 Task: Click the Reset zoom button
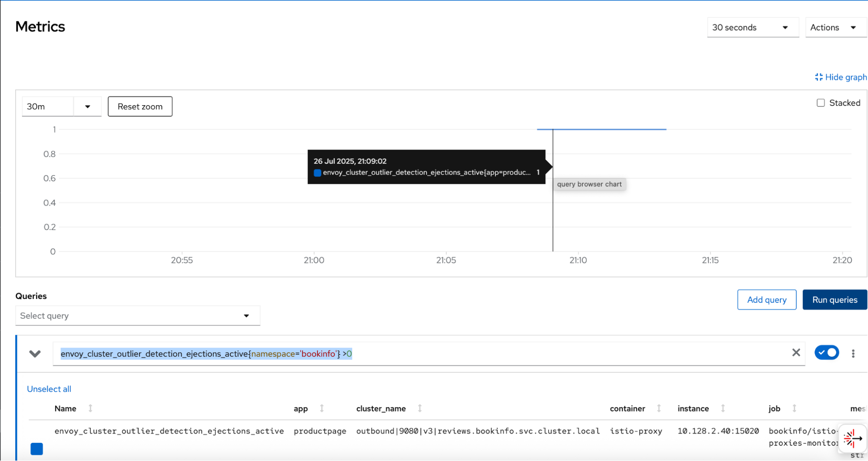click(x=140, y=106)
